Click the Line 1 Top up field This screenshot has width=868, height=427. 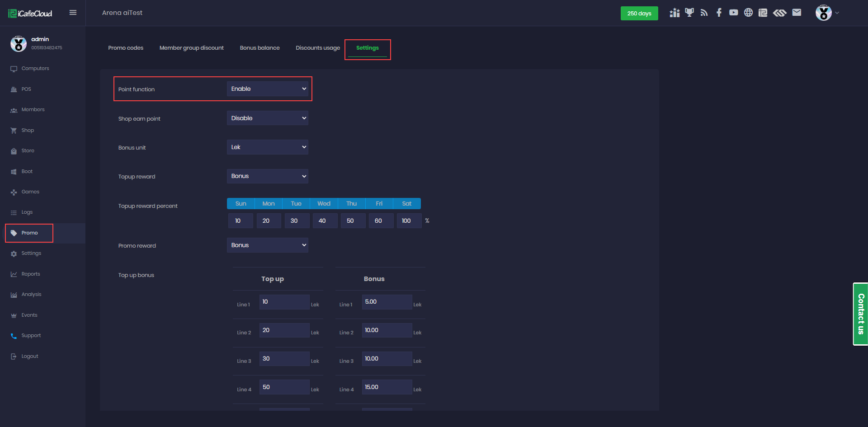pyautogui.click(x=284, y=302)
